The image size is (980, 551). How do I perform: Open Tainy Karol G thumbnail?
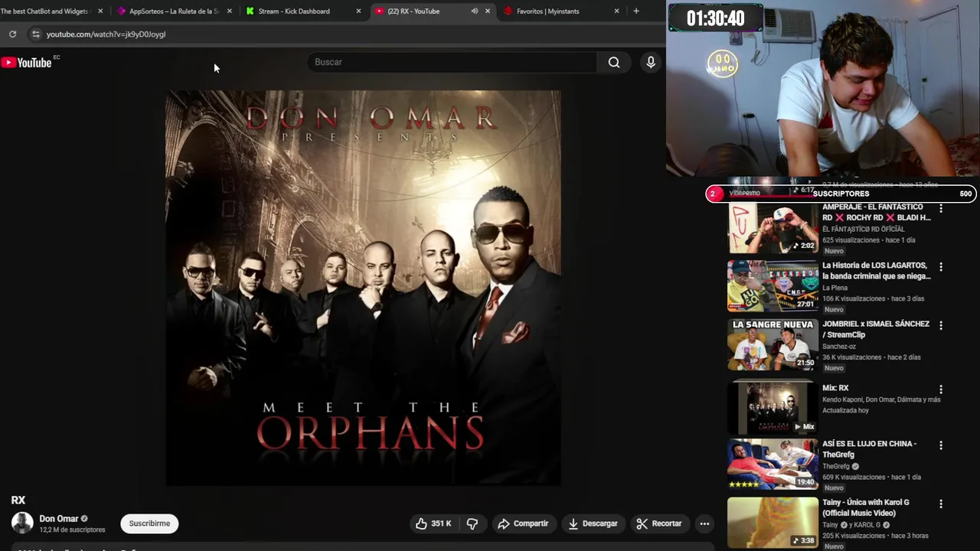pos(773,523)
